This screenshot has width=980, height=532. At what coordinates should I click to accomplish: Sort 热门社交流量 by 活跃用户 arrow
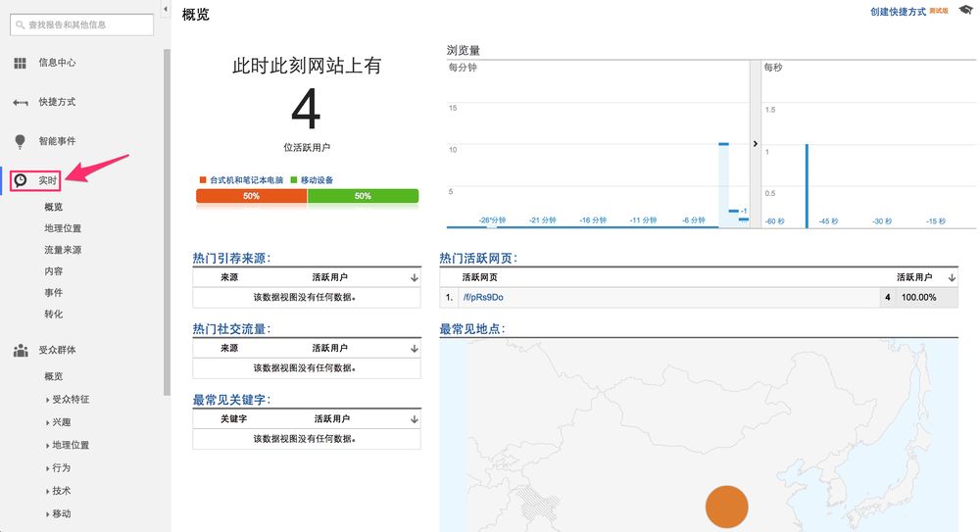[x=414, y=348]
